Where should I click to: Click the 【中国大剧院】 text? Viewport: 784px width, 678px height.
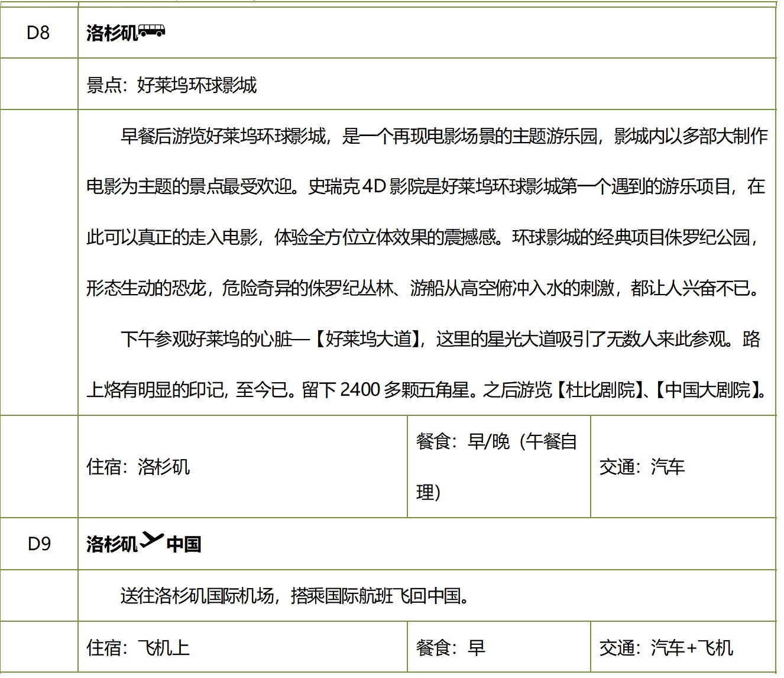point(708,390)
